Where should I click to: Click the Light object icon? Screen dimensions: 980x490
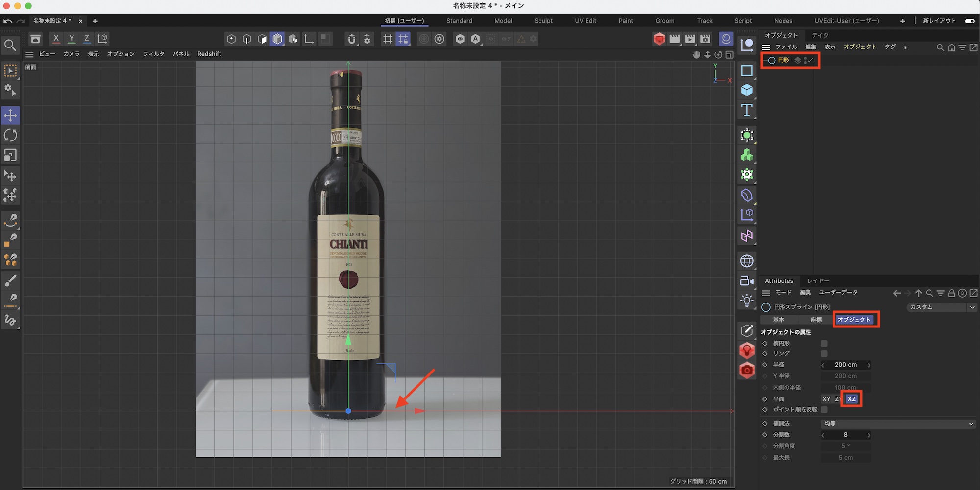click(x=747, y=300)
